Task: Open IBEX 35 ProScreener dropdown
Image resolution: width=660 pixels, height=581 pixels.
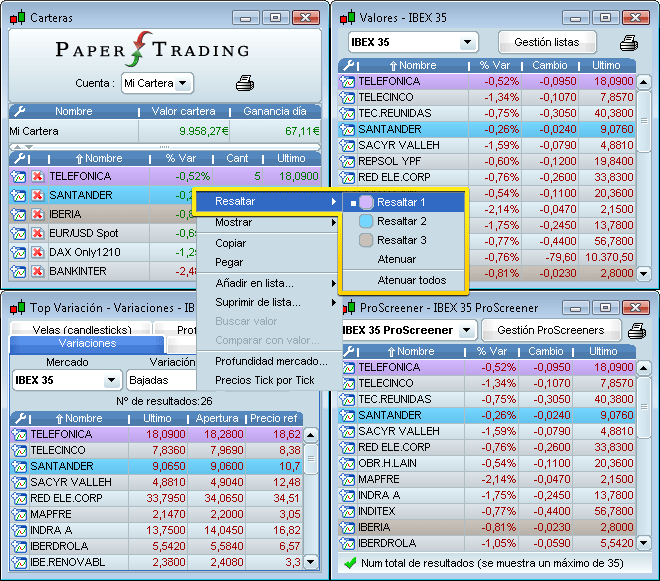Action: point(409,330)
